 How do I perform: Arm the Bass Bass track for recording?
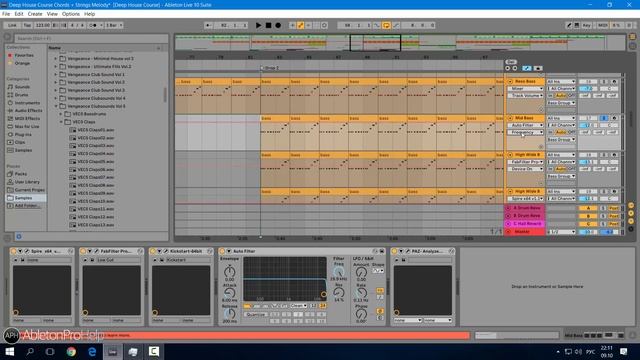(614, 82)
